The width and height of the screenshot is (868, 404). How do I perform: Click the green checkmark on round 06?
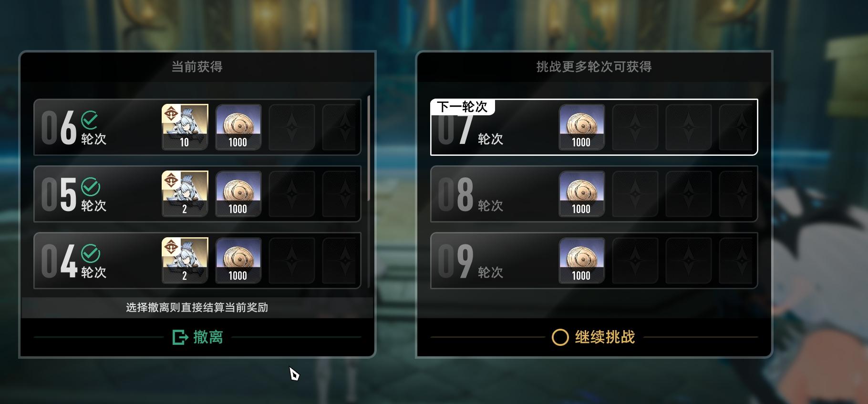[x=90, y=120]
